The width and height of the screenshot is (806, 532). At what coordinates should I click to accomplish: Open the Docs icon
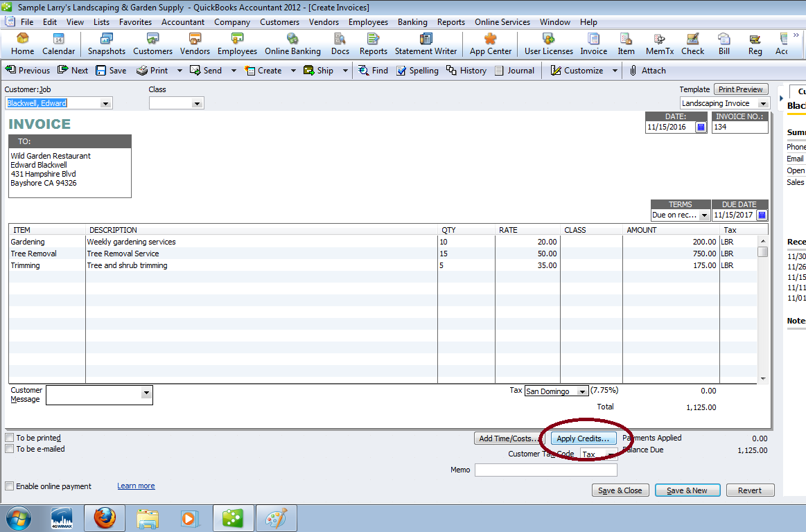(x=340, y=44)
